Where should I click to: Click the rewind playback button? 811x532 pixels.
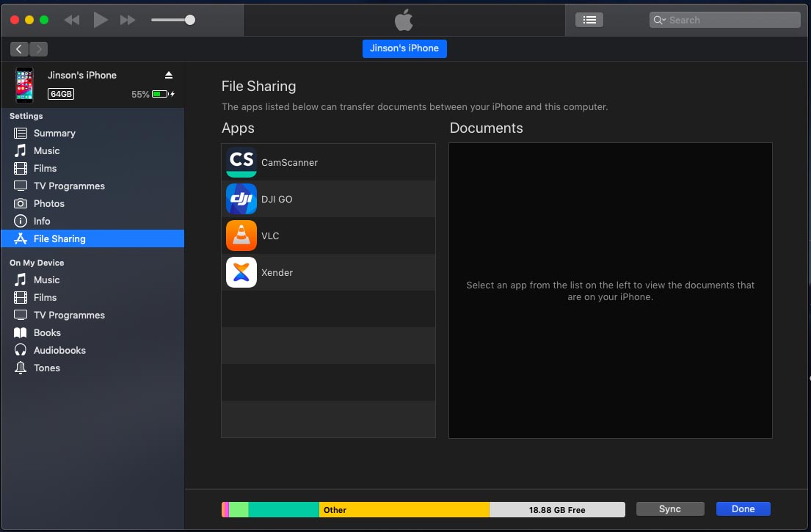pos(72,20)
